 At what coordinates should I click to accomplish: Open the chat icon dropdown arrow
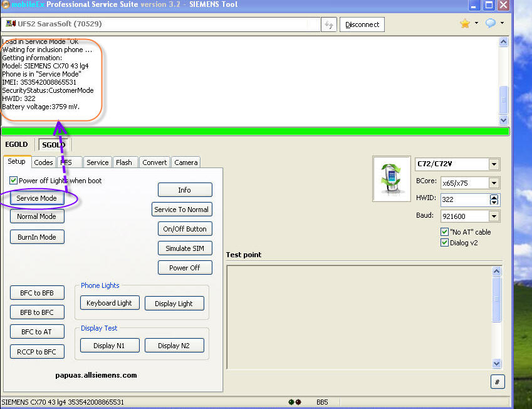[x=502, y=23]
